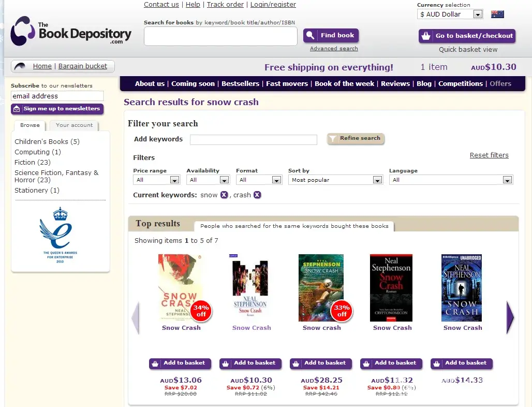Add the AUD$10.30 Snow Crash to basket
The image size is (532, 407).
[250, 363]
